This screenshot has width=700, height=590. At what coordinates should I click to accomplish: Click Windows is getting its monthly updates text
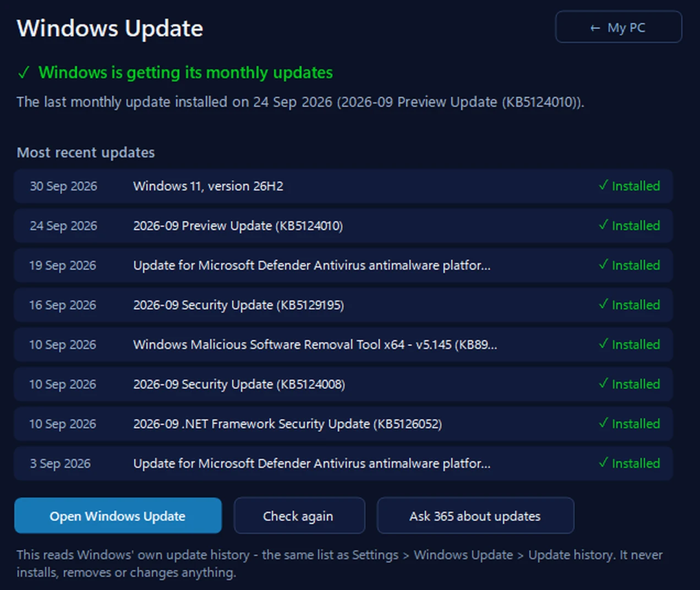185,73
